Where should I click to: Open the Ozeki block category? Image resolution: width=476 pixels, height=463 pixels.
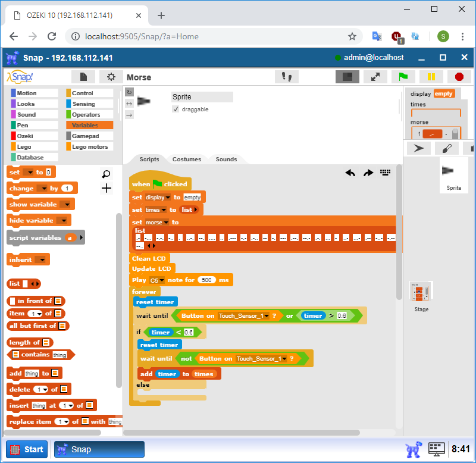coord(34,136)
